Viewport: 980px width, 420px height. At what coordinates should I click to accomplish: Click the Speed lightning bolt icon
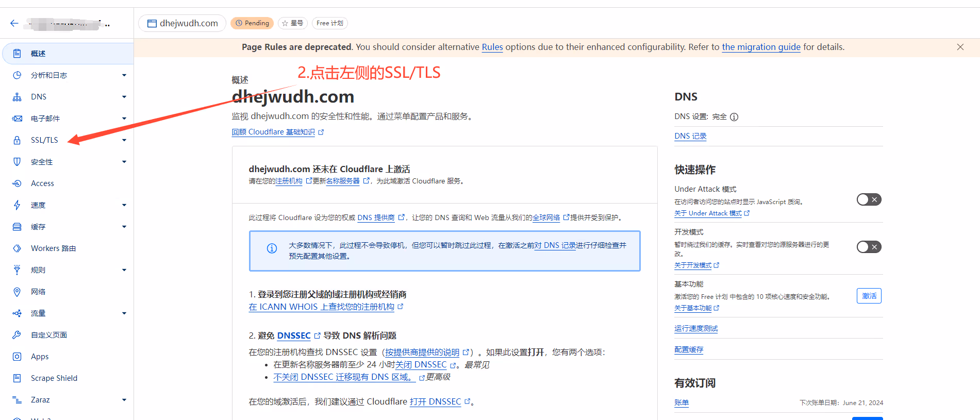point(17,205)
